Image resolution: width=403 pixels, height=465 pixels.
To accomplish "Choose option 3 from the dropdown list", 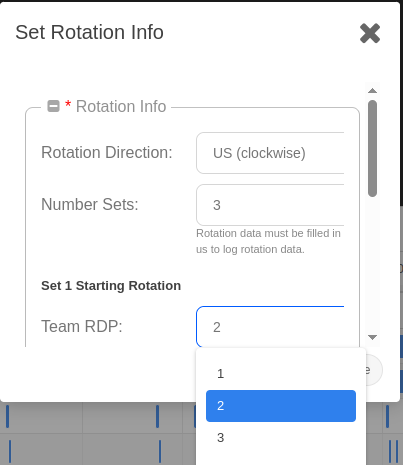I will pos(281,438).
